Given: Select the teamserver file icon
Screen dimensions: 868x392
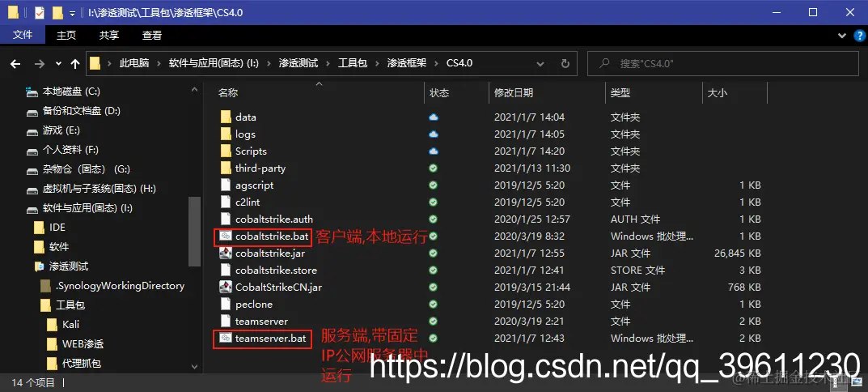Looking at the screenshot, I should pyautogui.click(x=226, y=321).
